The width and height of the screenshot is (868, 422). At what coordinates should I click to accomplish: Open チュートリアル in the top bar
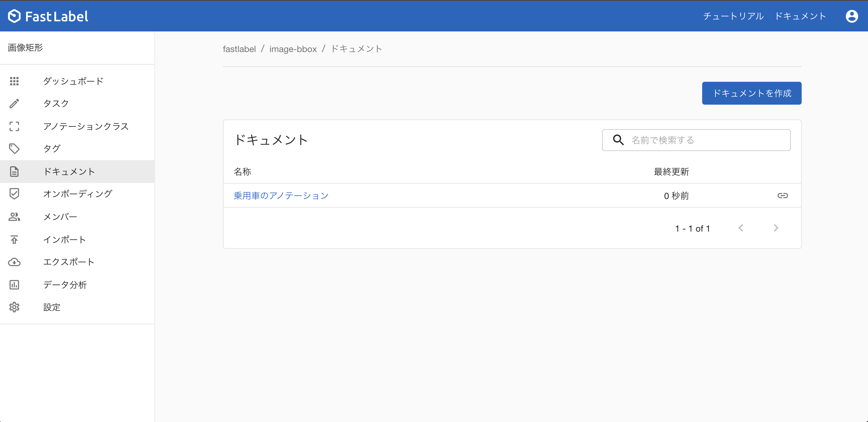[x=733, y=16]
